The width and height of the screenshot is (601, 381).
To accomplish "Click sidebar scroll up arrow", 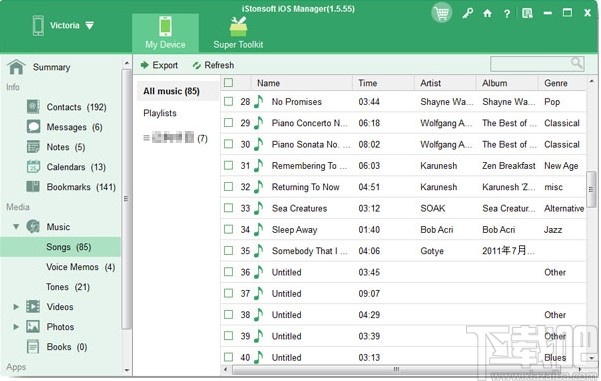I will [127, 62].
